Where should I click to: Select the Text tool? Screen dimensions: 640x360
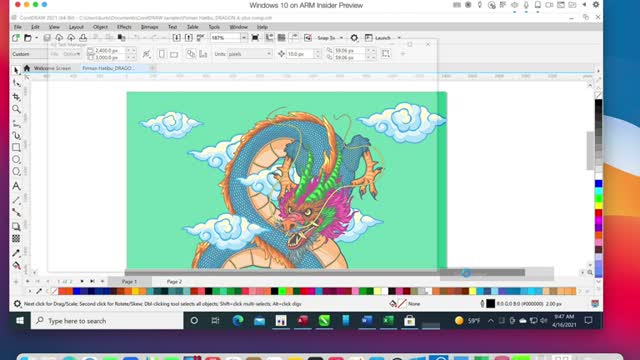[16, 186]
